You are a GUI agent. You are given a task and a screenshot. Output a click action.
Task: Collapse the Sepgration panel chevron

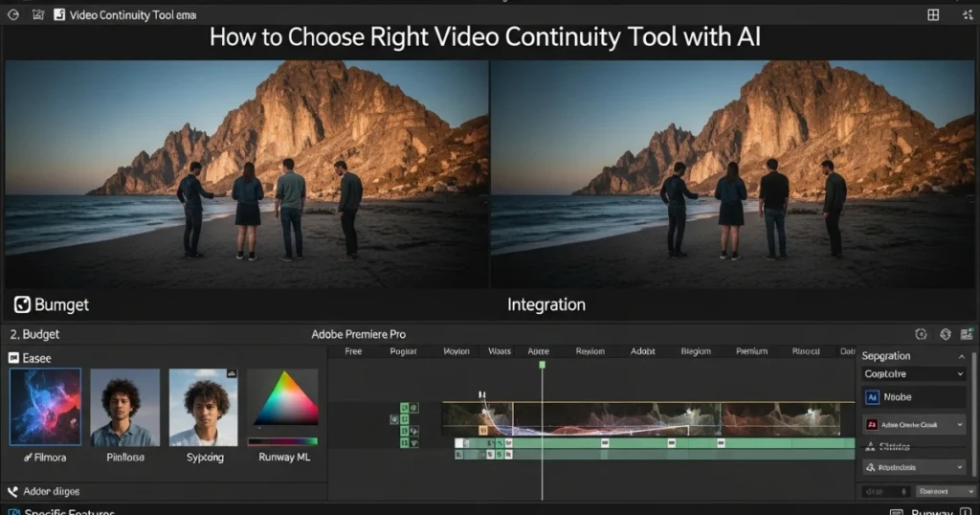pyautogui.click(x=961, y=356)
